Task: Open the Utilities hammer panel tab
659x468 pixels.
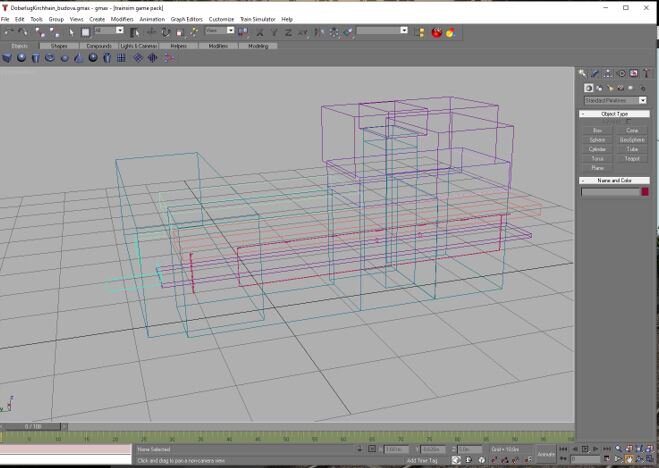Action: point(646,74)
